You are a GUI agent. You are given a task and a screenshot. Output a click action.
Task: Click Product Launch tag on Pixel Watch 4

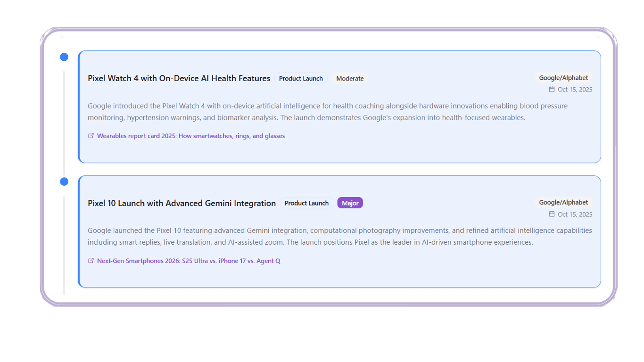[x=301, y=79]
